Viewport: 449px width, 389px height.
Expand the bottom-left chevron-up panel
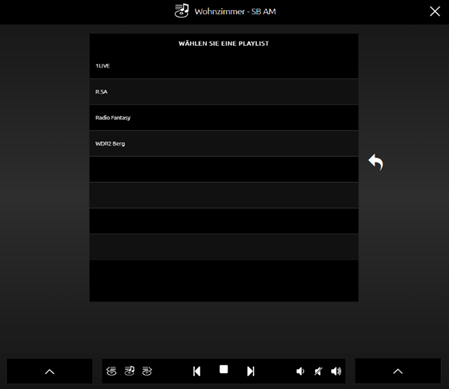(50, 371)
